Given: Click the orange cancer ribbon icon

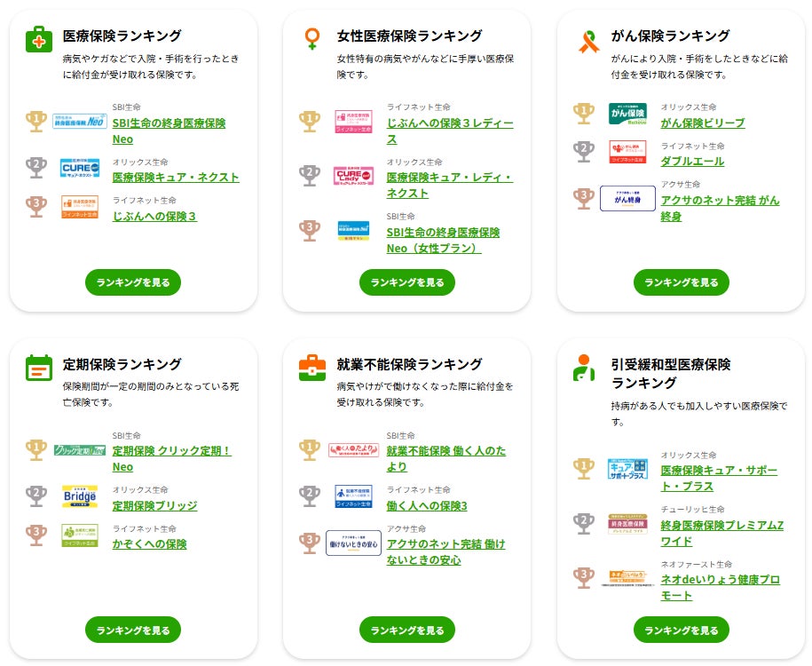Looking at the screenshot, I should pyautogui.click(x=588, y=40).
